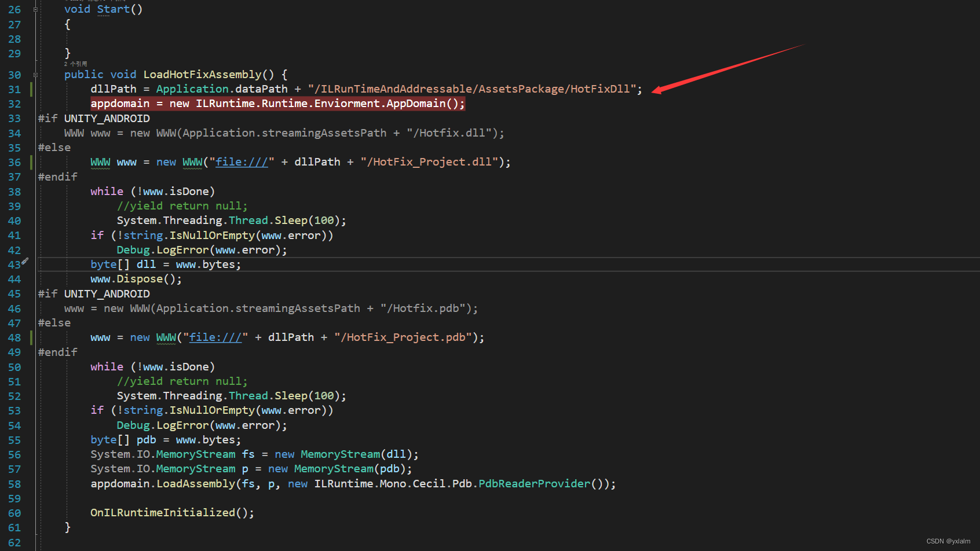980x551 pixels.
Task: Click string.IsNullOrEmpty on line 41
Action: pyautogui.click(x=189, y=236)
